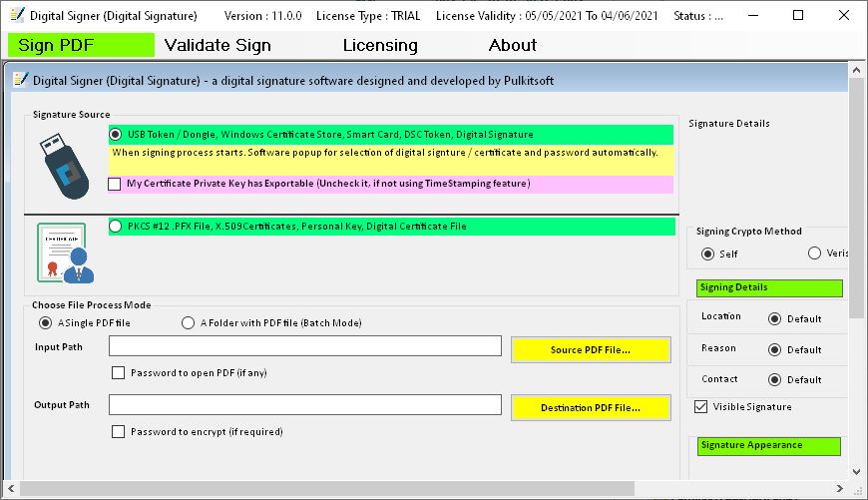Open the Sign PDF tab

coord(81,45)
